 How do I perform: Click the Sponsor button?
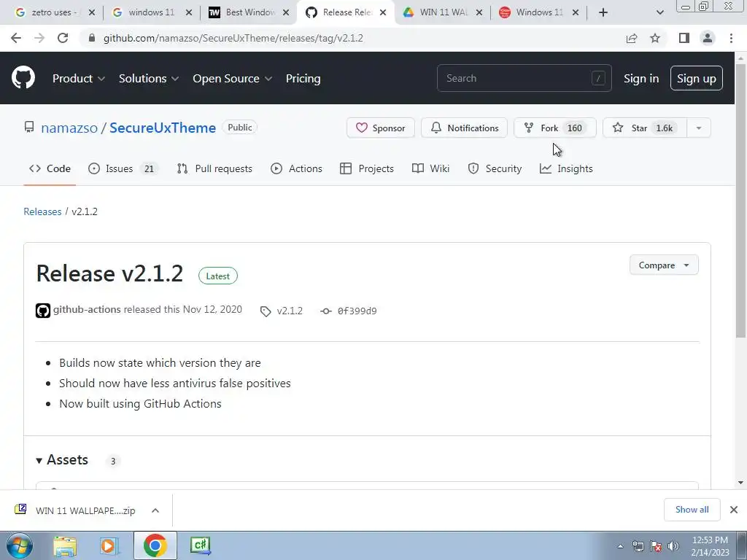(x=381, y=128)
